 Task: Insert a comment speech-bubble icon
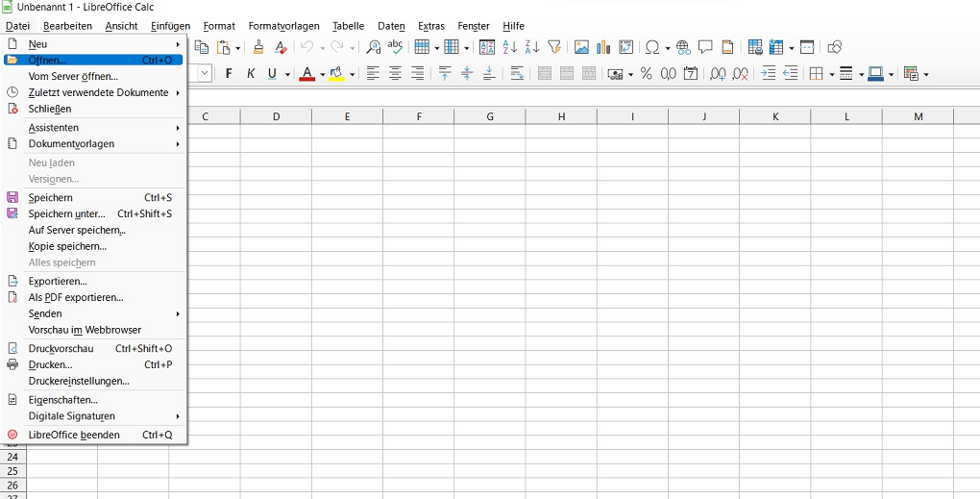click(x=705, y=47)
